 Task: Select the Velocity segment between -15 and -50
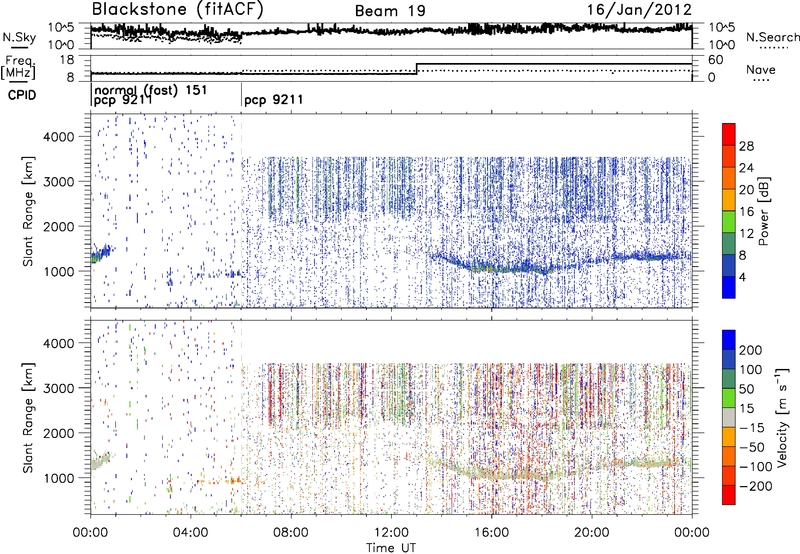pos(729,437)
